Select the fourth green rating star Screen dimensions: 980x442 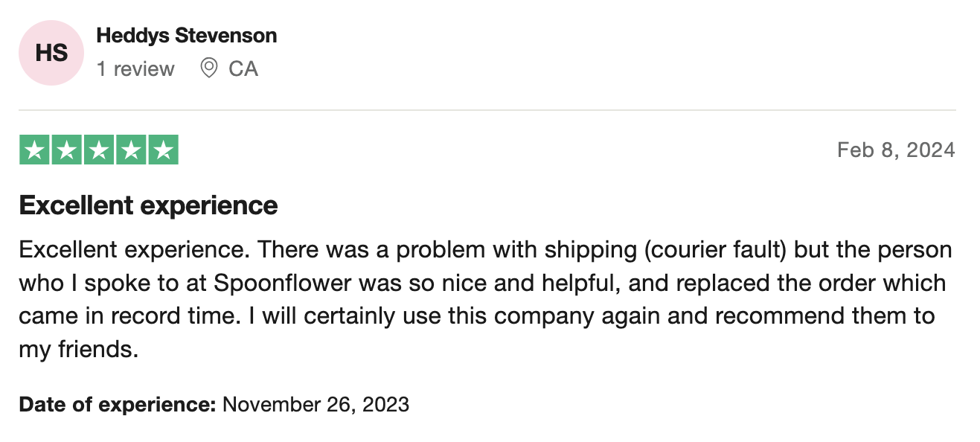click(130, 150)
